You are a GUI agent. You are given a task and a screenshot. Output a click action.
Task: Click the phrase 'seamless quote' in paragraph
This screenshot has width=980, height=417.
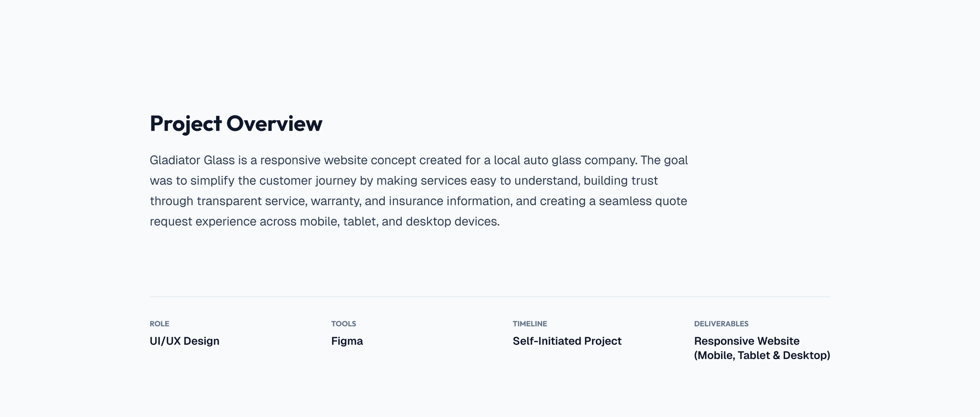(643, 201)
